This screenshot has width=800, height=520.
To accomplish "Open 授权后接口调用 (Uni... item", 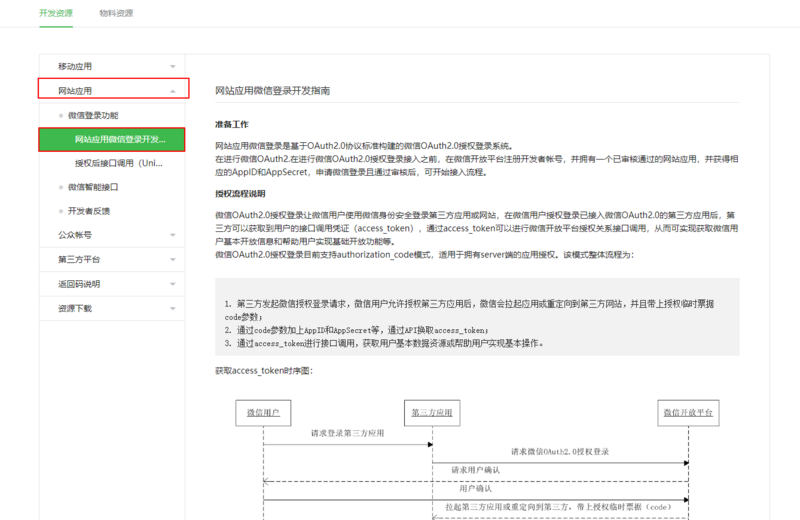I will click(118, 163).
